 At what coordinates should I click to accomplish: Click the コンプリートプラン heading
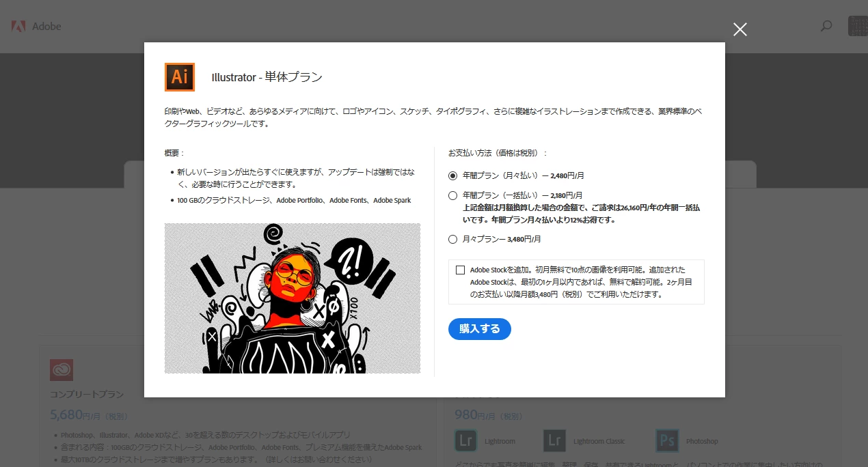point(87,395)
